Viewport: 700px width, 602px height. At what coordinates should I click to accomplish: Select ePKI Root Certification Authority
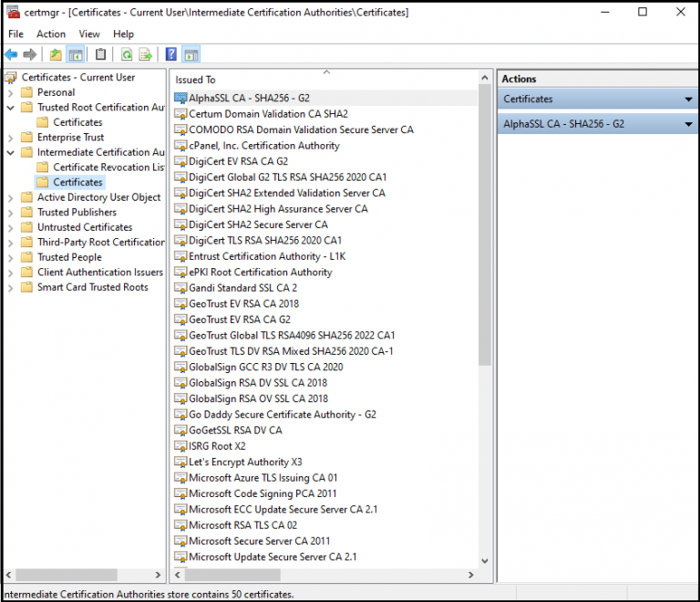pos(261,272)
